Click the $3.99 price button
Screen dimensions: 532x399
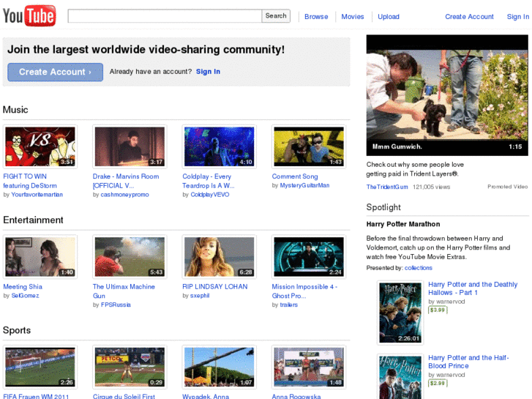click(437, 310)
